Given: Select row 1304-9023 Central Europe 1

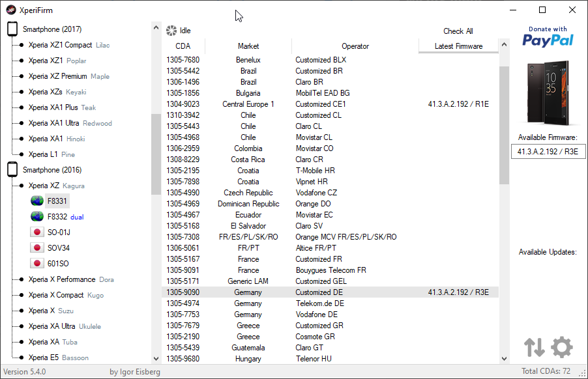Looking at the screenshot, I should point(330,104).
